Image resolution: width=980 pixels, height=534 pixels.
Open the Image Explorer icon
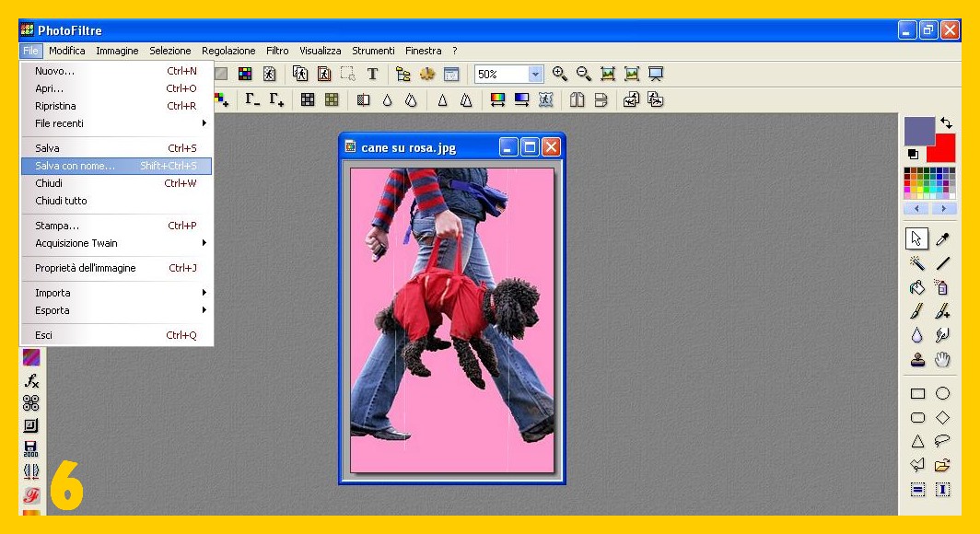coord(402,75)
